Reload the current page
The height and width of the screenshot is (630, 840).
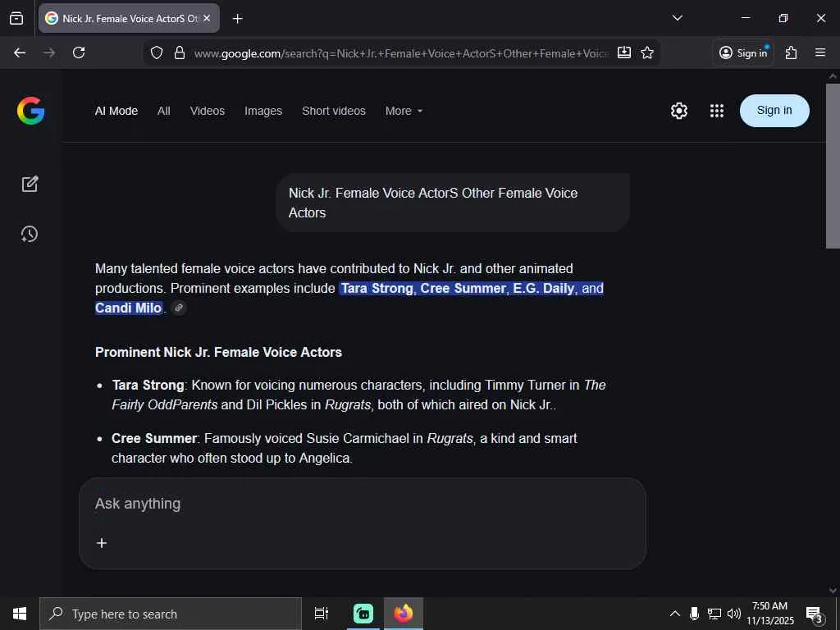[x=79, y=52]
